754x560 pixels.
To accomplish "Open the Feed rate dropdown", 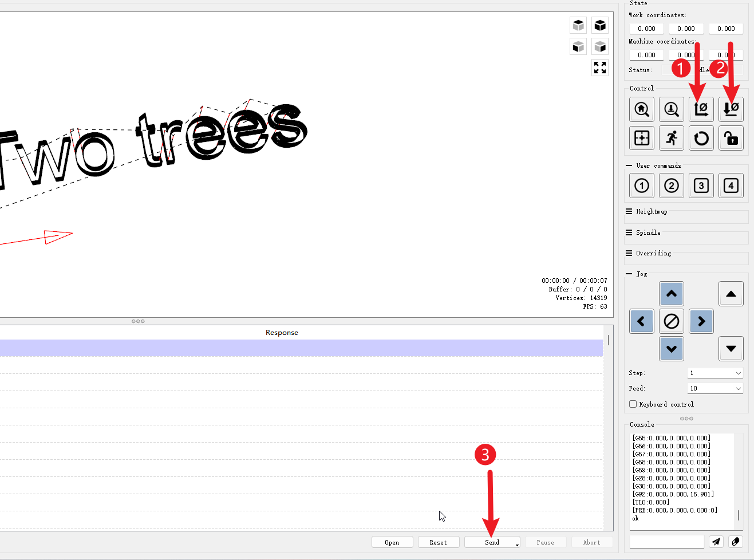I will coord(714,388).
